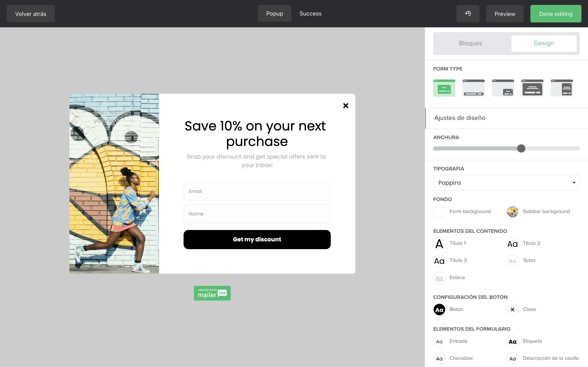This screenshot has width=588, height=367.
Task: Click the Volver atrás button
Action: (x=31, y=14)
